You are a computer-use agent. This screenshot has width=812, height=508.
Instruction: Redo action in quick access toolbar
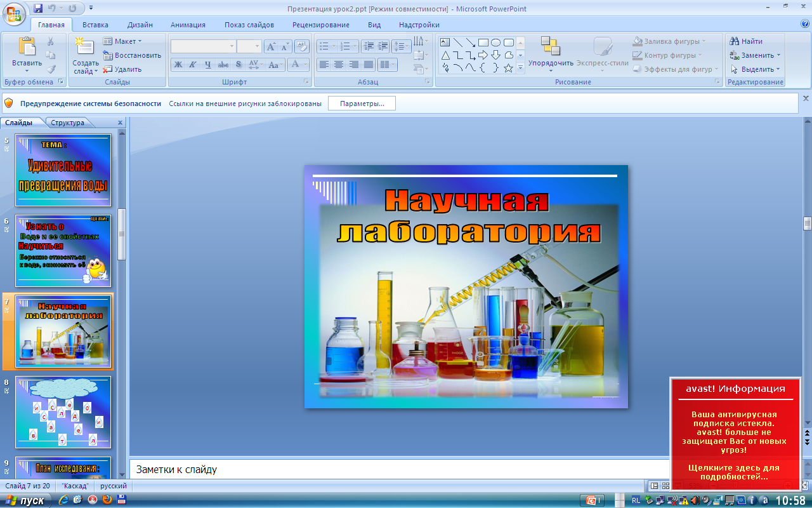tap(72, 8)
